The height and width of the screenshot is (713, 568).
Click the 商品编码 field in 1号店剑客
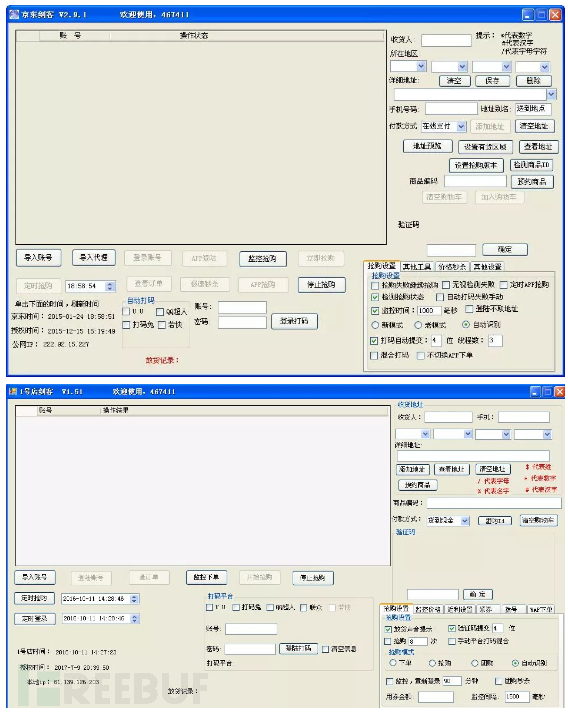tap(494, 502)
